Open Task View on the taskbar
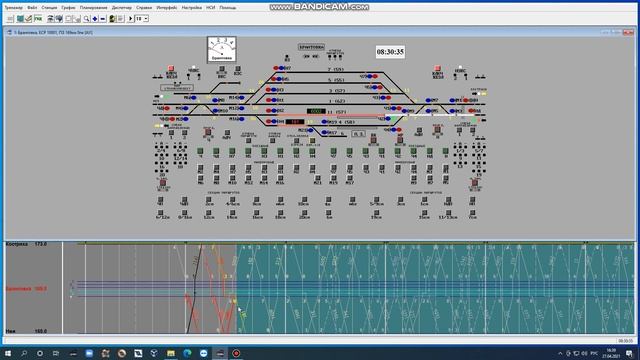The height and width of the screenshot is (360, 640). click(56, 353)
